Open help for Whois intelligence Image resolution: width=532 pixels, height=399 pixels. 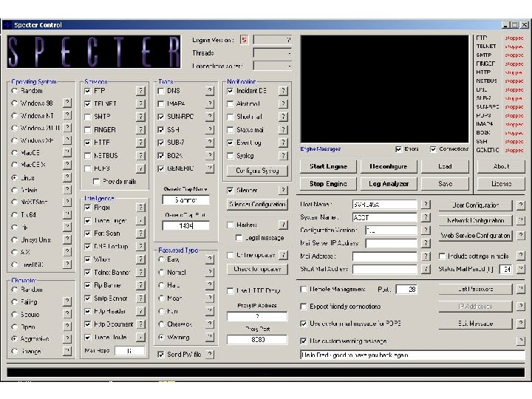140,259
